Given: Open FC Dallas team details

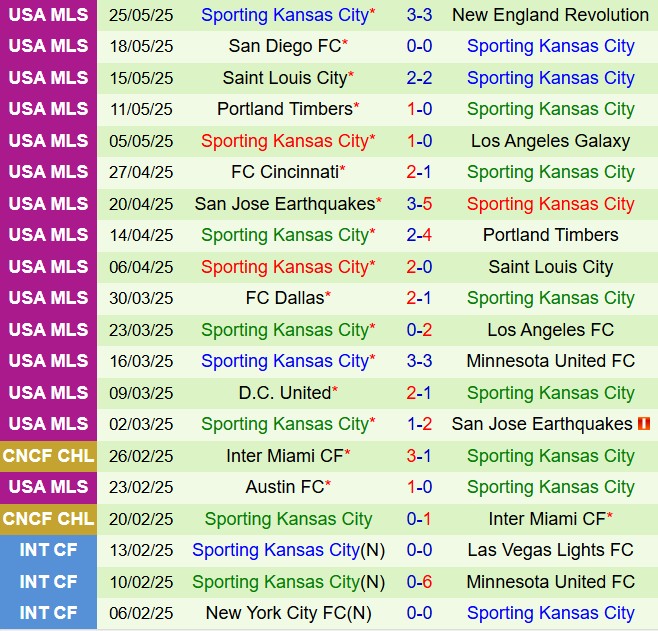Looking at the screenshot, I should click(284, 298).
